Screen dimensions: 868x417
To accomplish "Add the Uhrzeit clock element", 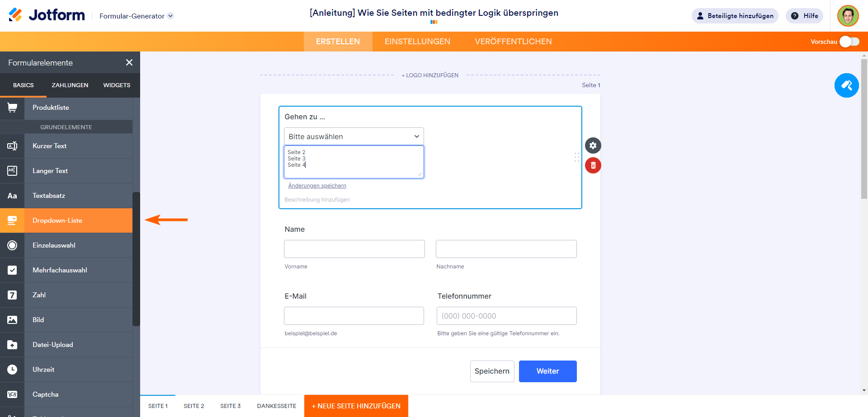I will point(43,370).
